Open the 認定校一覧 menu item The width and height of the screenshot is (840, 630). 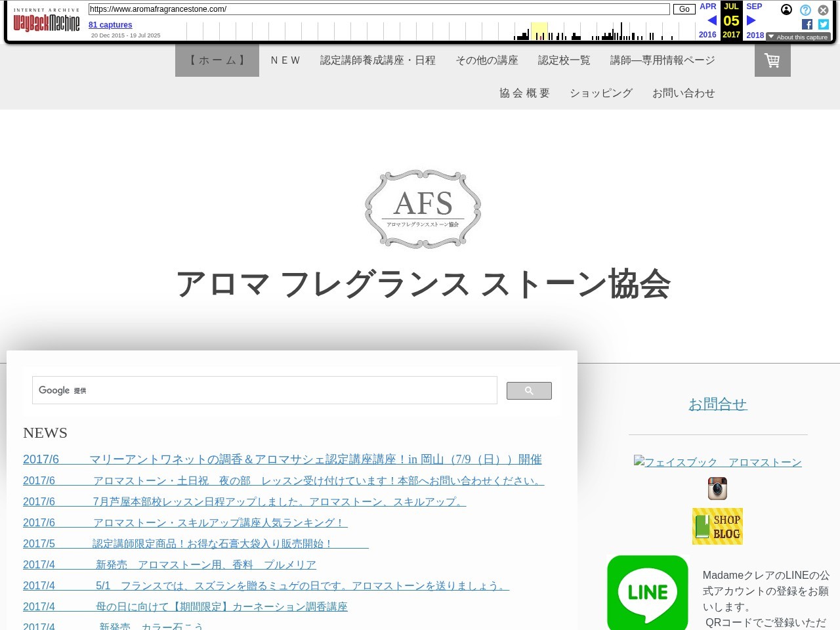[x=564, y=60]
